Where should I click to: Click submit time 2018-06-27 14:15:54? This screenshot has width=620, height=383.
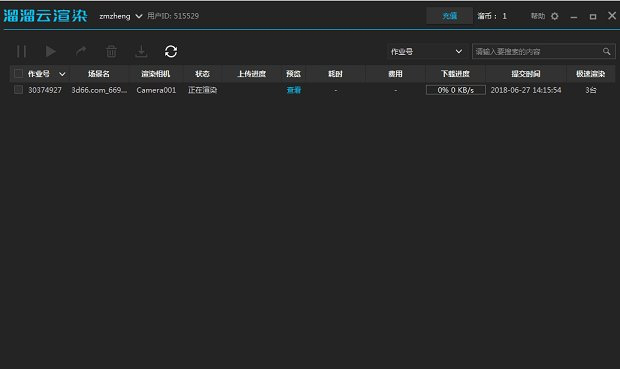pos(526,90)
